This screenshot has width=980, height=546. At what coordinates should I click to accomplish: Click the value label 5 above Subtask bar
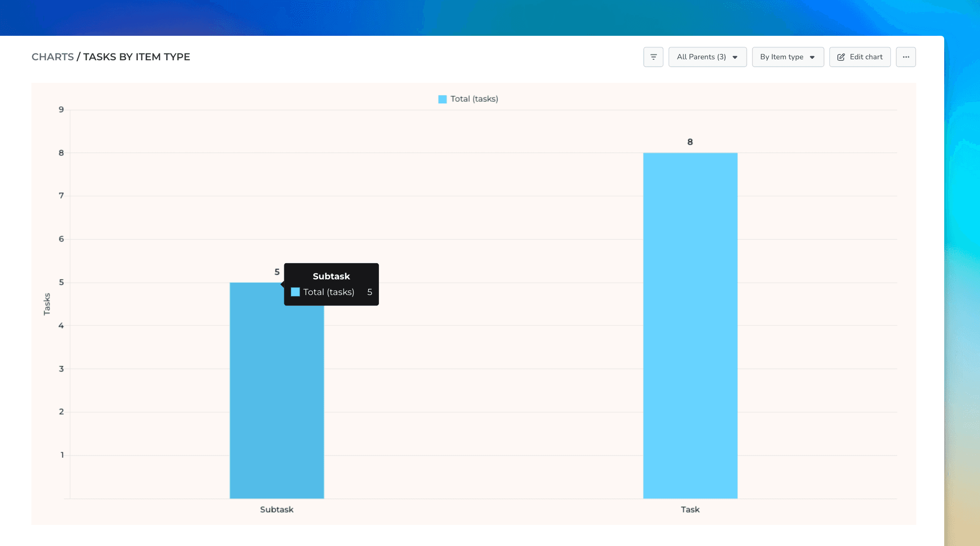pyautogui.click(x=277, y=272)
